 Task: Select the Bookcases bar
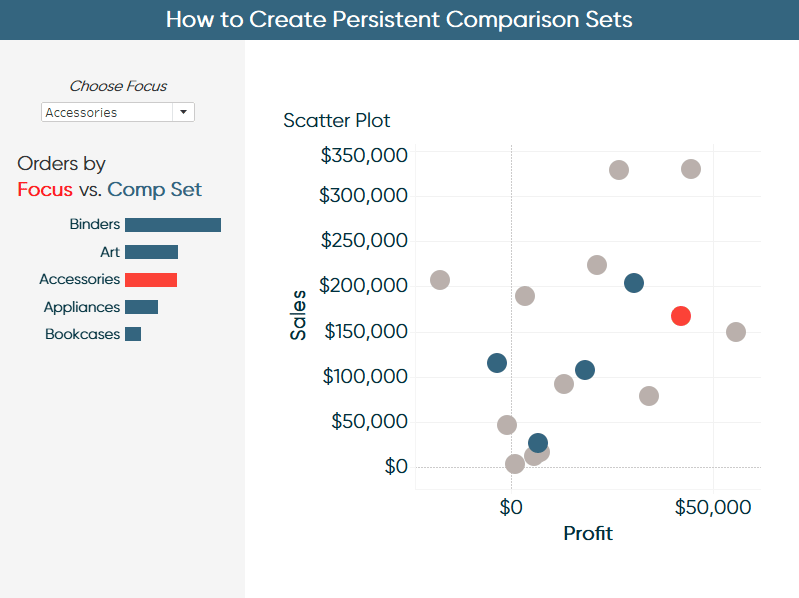[x=133, y=334]
